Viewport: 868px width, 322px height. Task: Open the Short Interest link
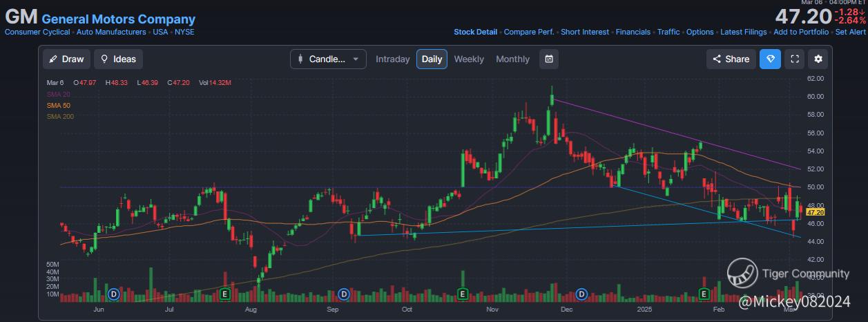click(x=585, y=32)
